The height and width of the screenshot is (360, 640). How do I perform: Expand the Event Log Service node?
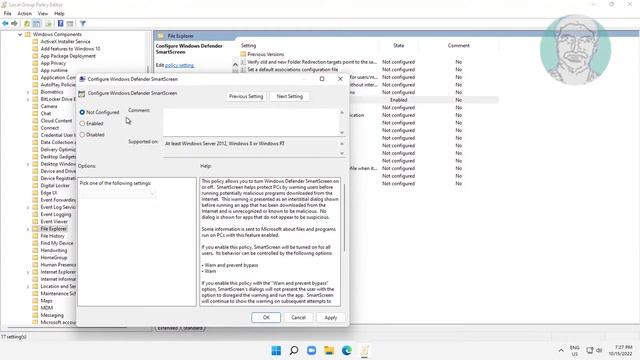tap(28, 208)
